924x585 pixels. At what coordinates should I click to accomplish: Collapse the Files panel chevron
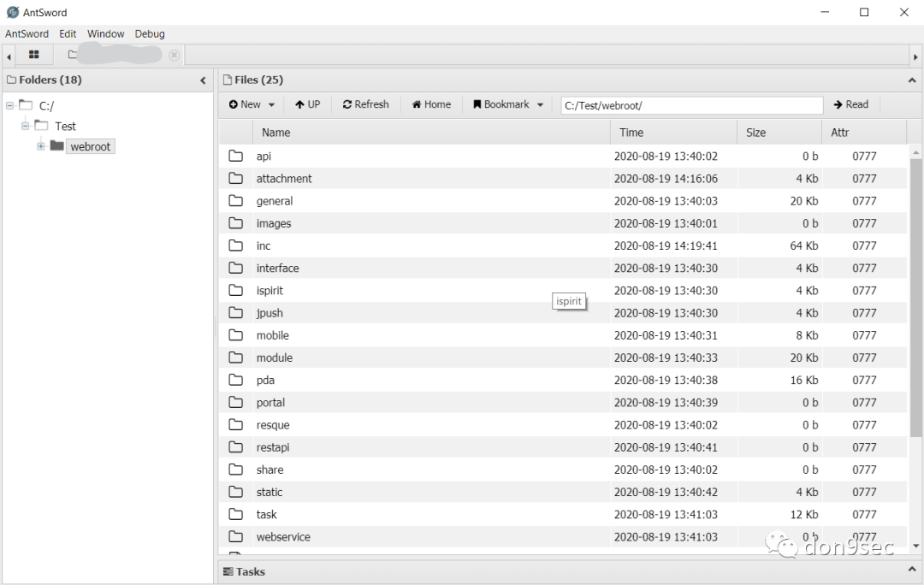[x=912, y=80]
